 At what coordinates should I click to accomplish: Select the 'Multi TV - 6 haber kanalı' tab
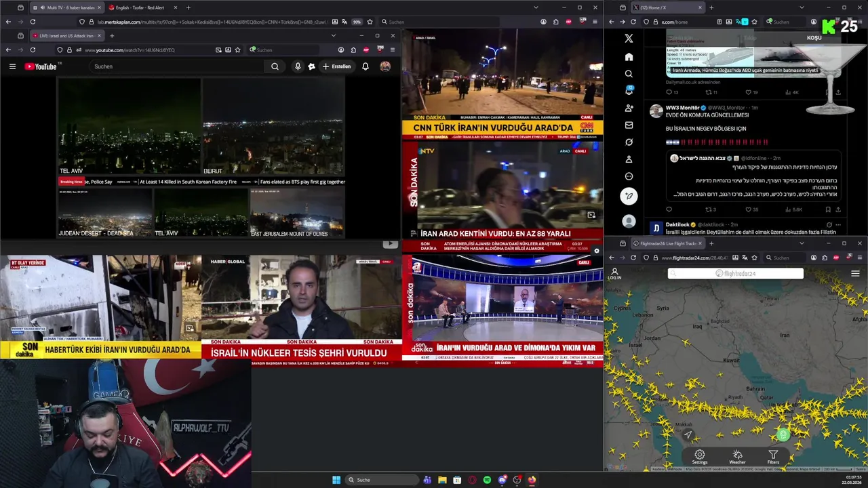point(66,7)
